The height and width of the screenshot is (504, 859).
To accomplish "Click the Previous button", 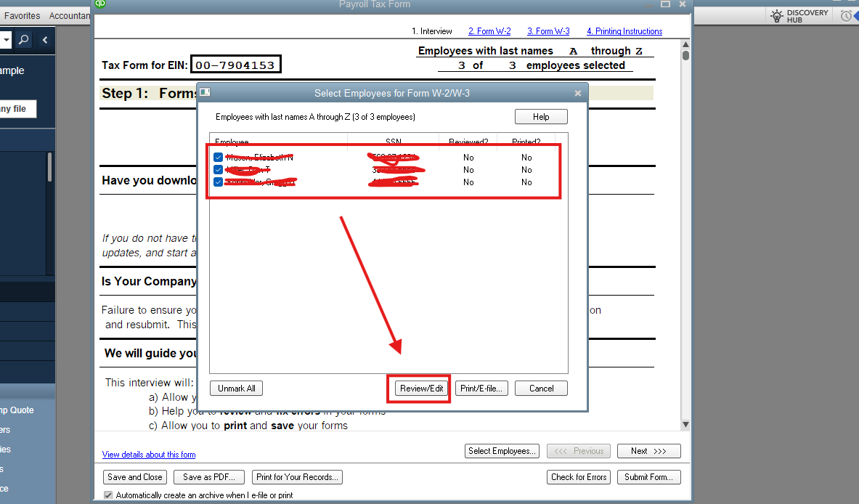I will (579, 451).
